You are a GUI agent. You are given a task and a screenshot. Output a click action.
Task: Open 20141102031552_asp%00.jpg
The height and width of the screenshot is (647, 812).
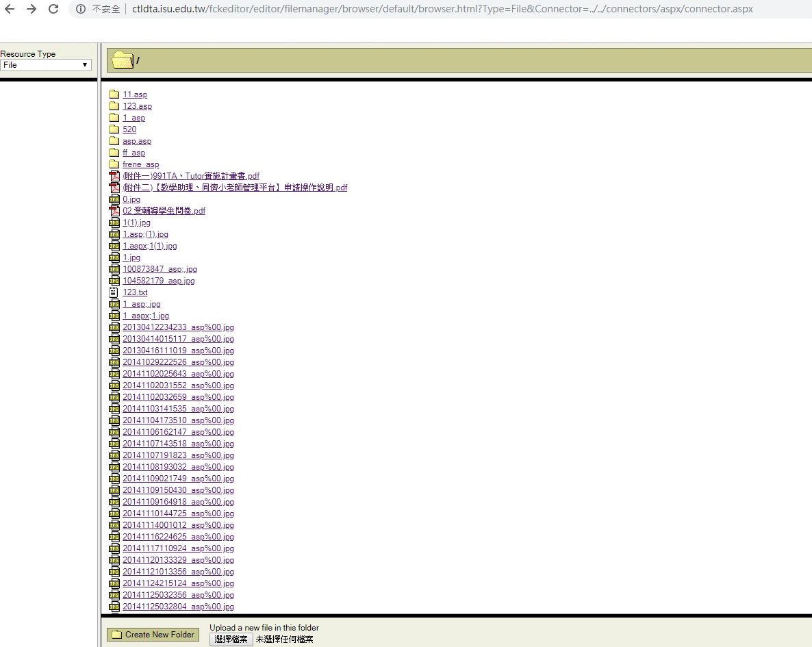tap(178, 385)
